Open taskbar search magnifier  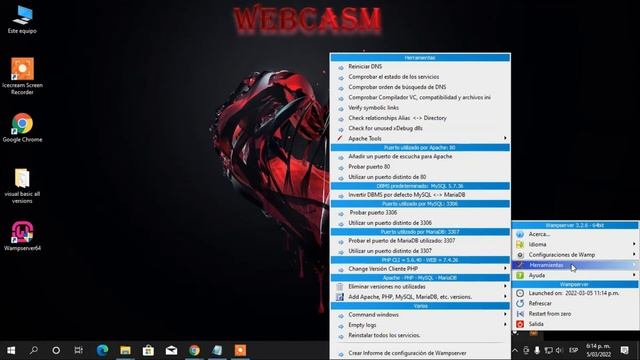click(34, 350)
